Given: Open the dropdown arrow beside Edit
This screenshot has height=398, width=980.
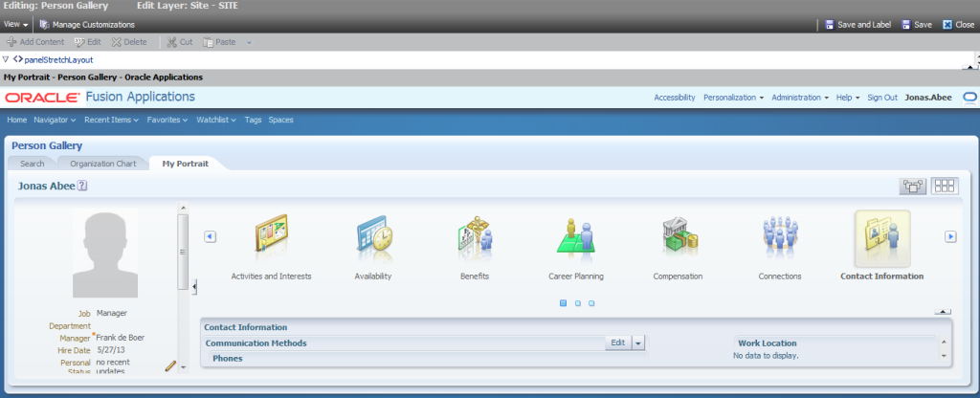Looking at the screenshot, I should pos(638,343).
